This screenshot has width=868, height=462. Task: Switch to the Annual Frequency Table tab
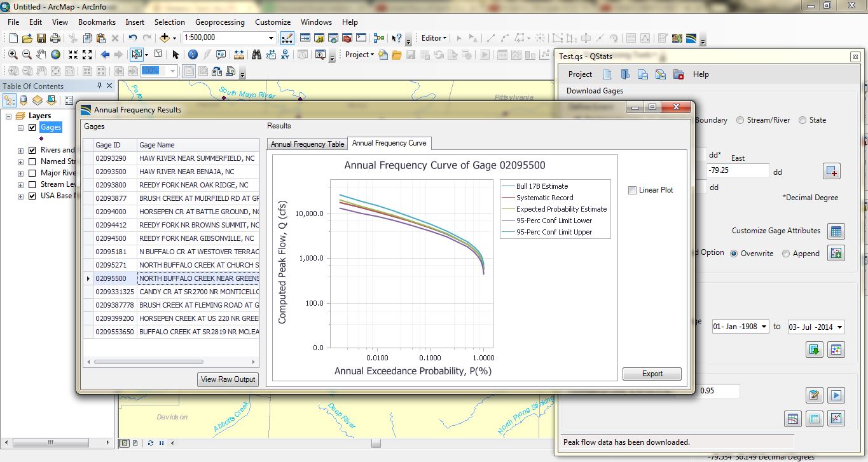click(x=307, y=144)
